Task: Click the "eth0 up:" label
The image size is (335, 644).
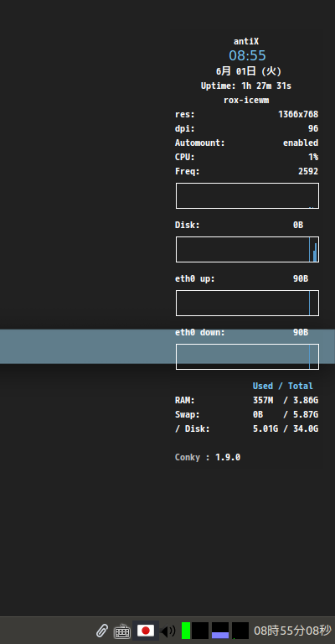Action: click(195, 279)
